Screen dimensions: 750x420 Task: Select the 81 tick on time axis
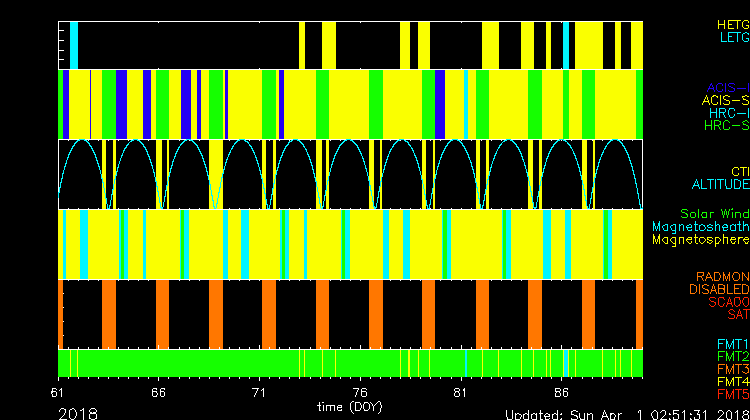(x=461, y=393)
